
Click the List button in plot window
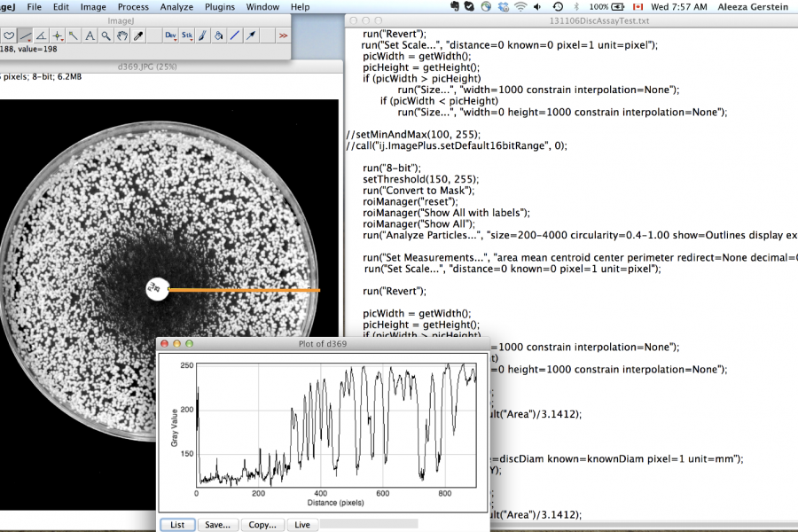click(x=177, y=525)
